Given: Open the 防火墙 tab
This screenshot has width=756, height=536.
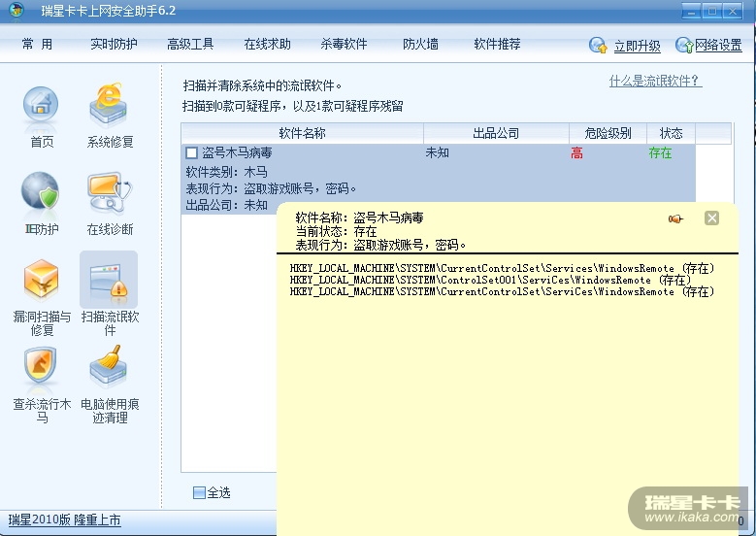Looking at the screenshot, I should pyautogui.click(x=420, y=45).
